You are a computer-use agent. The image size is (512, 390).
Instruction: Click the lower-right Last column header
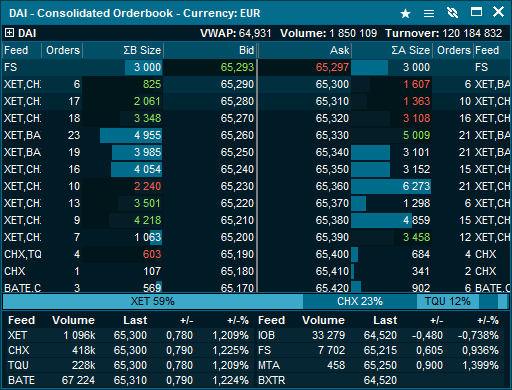pyautogui.click(x=385, y=320)
